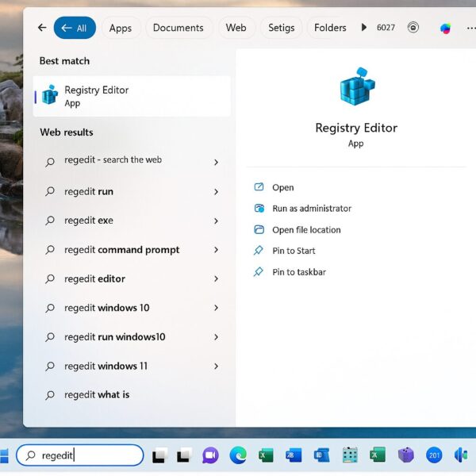Choose Run as administrator

pyautogui.click(x=312, y=208)
